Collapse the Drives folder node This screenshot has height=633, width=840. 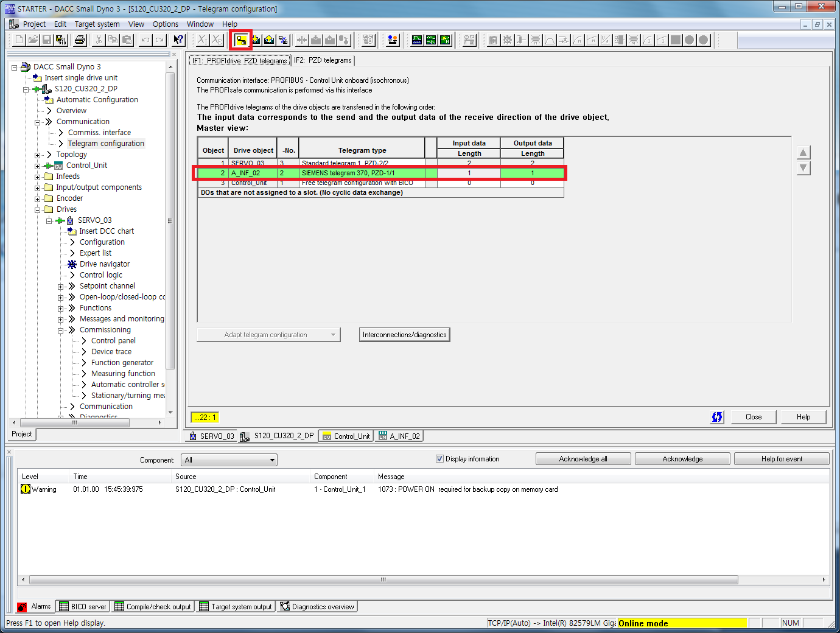click(x=37, y=210)
